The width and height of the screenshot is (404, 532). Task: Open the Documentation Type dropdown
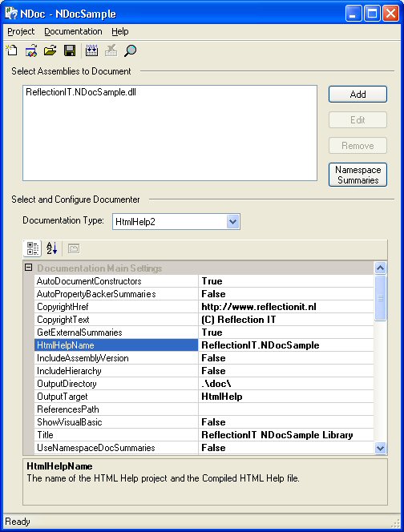233,222
